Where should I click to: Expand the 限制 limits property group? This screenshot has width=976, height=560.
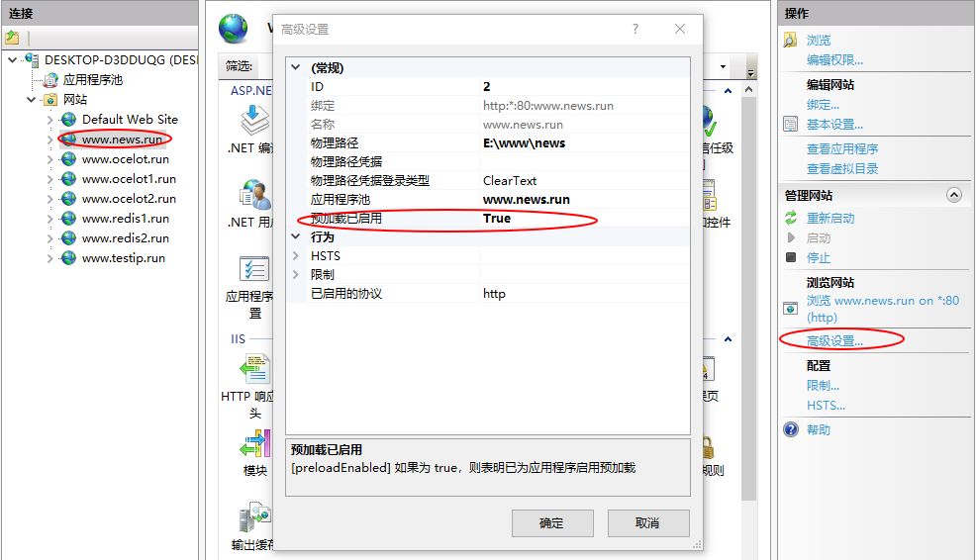click(x=296, y=274)
